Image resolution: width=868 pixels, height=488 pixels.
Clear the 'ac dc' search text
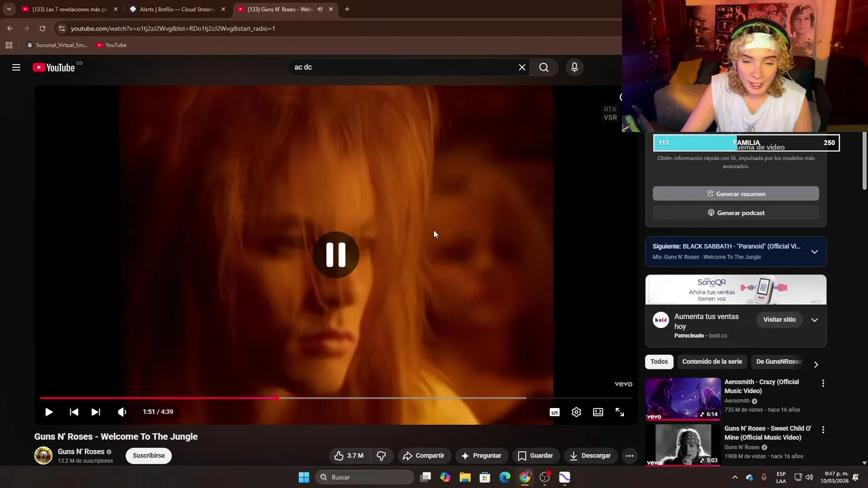click(522, 67)
